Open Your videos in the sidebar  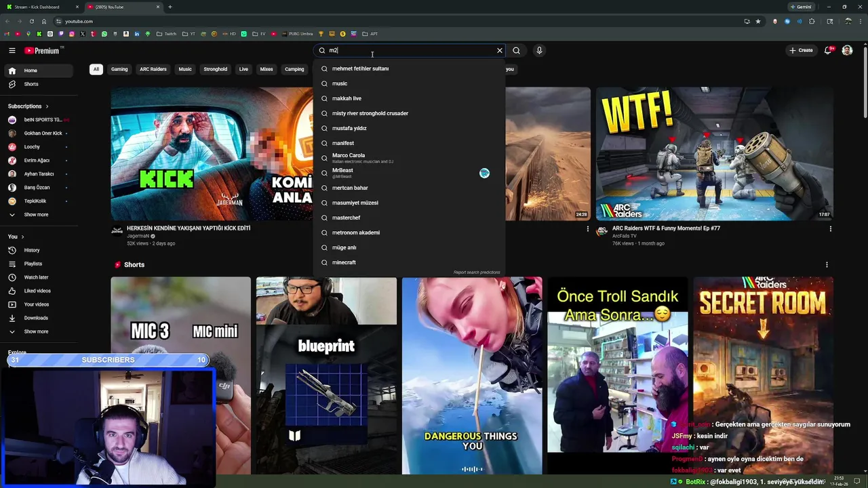click(x=39, y=304)
